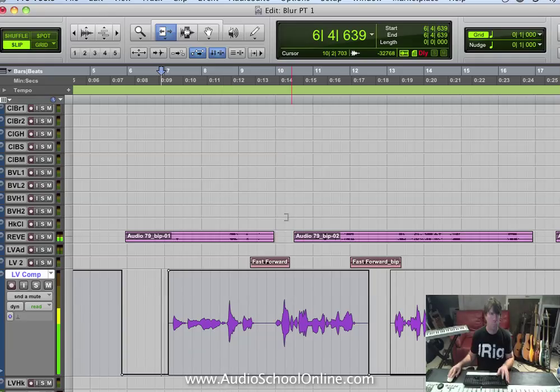Screen dimensions: 560x392
Task: Select the Fast Forward clip
Action: [270, 262]
